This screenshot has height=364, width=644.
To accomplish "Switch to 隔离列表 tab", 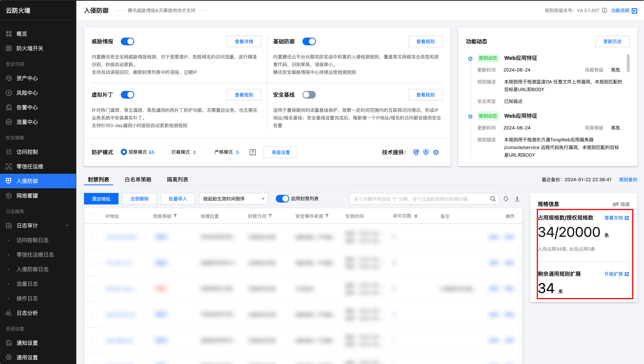I will [178, 180].
